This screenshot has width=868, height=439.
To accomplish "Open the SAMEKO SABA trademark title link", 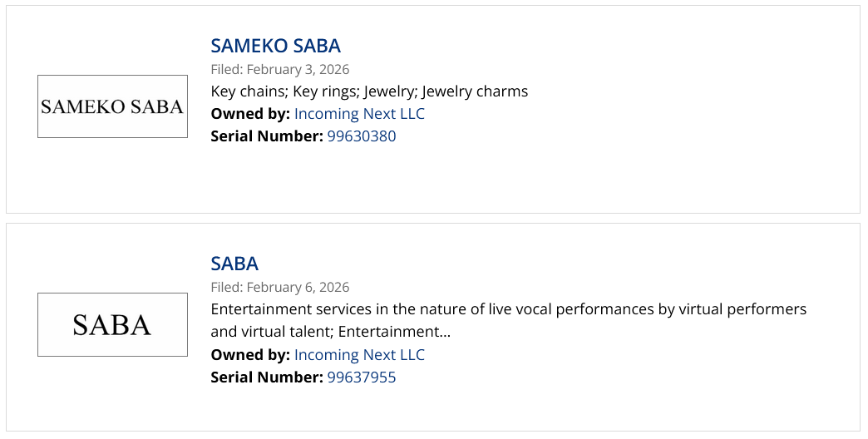I will [x=275, y=46].
